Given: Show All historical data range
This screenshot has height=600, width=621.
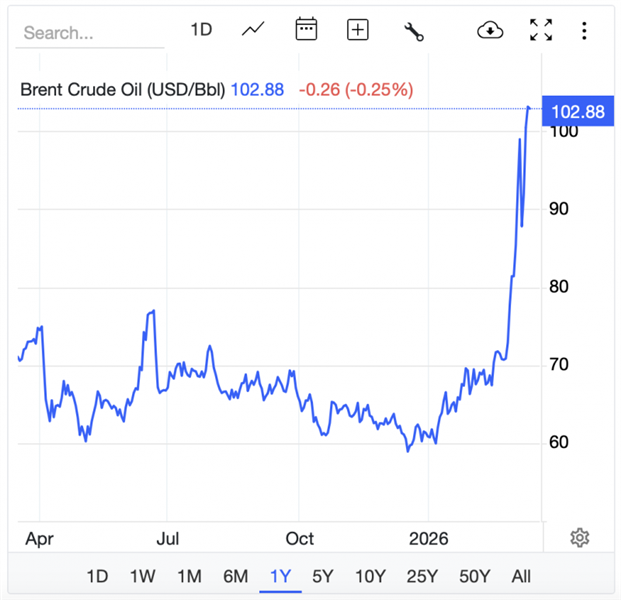Looking at the screenshot, I should click(x=521, y=576).
